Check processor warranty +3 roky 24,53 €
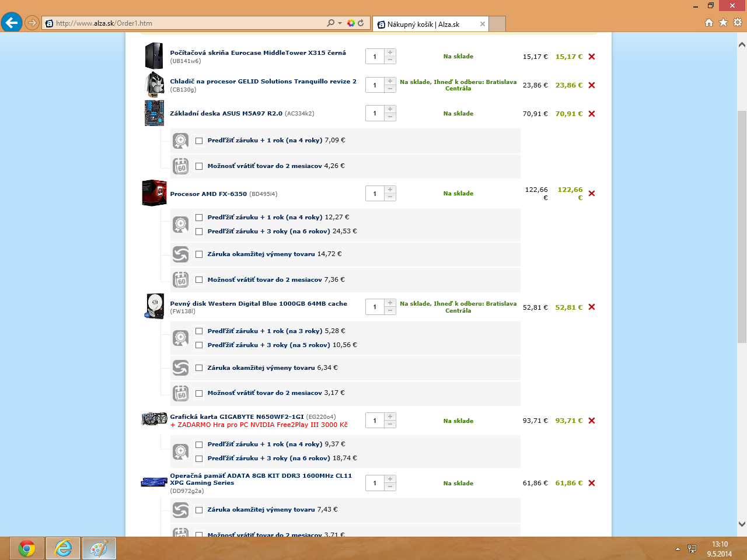This screenshot has height=560, width=747. [x=199, y=232]
